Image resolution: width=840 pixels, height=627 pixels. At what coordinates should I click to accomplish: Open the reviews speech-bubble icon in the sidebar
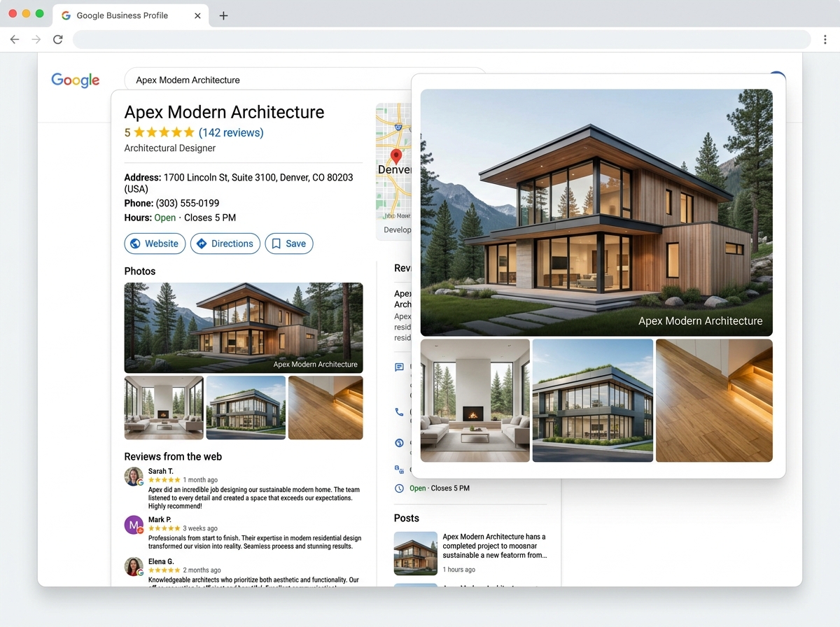399,367
